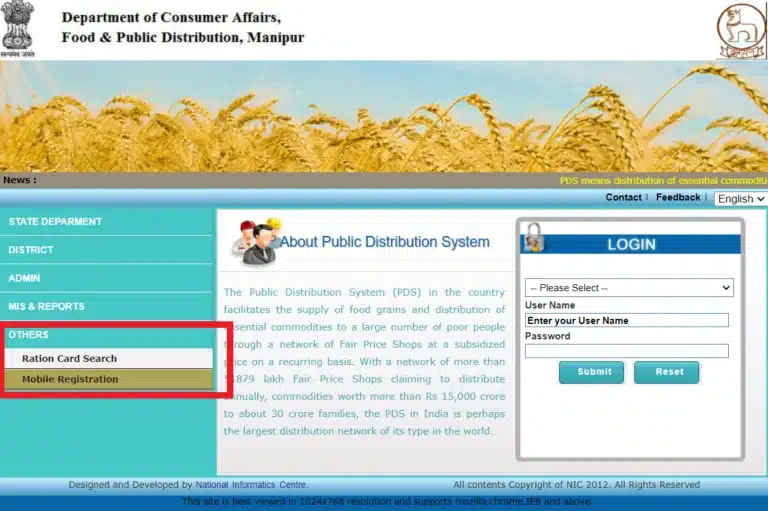Expand the Admin sidebar section
This screenshot has height=511, width=768.
pos(25,278)
